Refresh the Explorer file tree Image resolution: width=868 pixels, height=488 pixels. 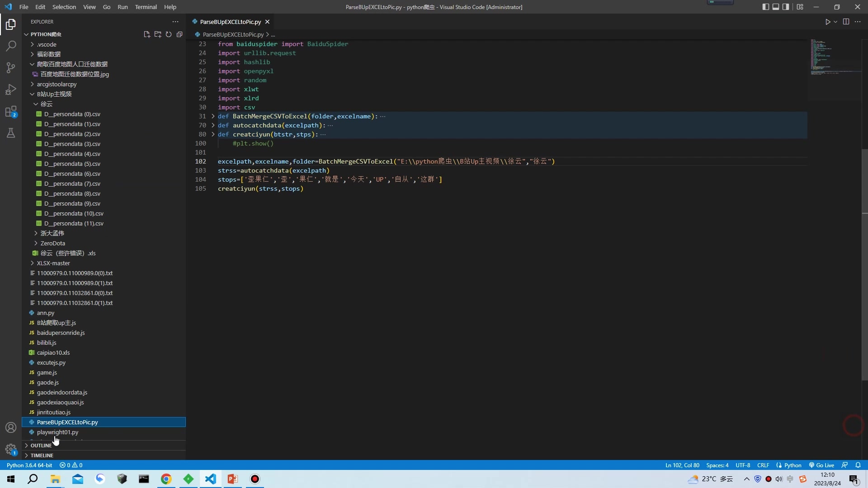coord(169,34)
